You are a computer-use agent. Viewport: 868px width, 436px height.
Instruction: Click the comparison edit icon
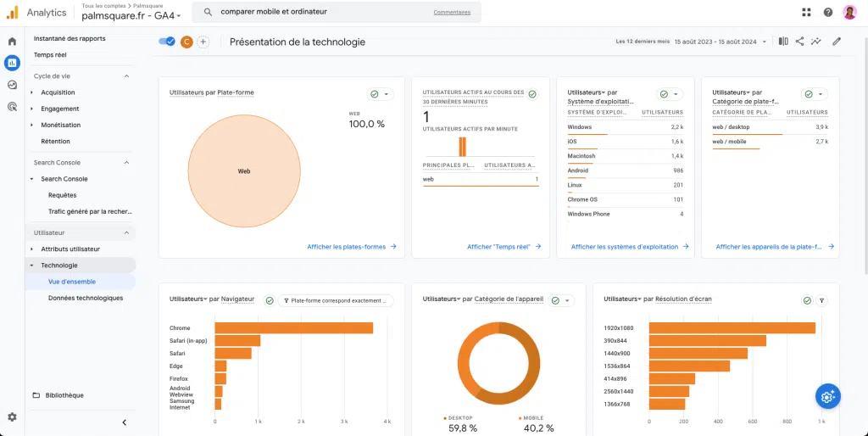[783, 41]
